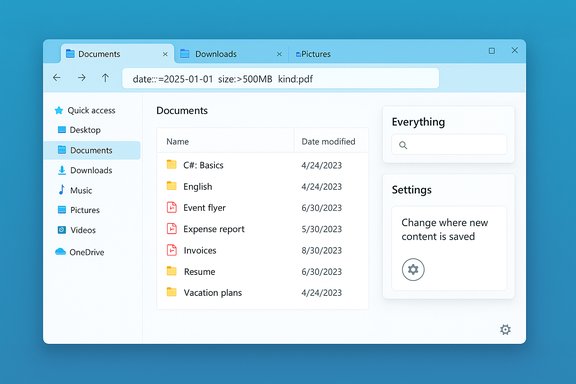Click the Quick access star icon
576x384 pixels.
click(58, 110)
